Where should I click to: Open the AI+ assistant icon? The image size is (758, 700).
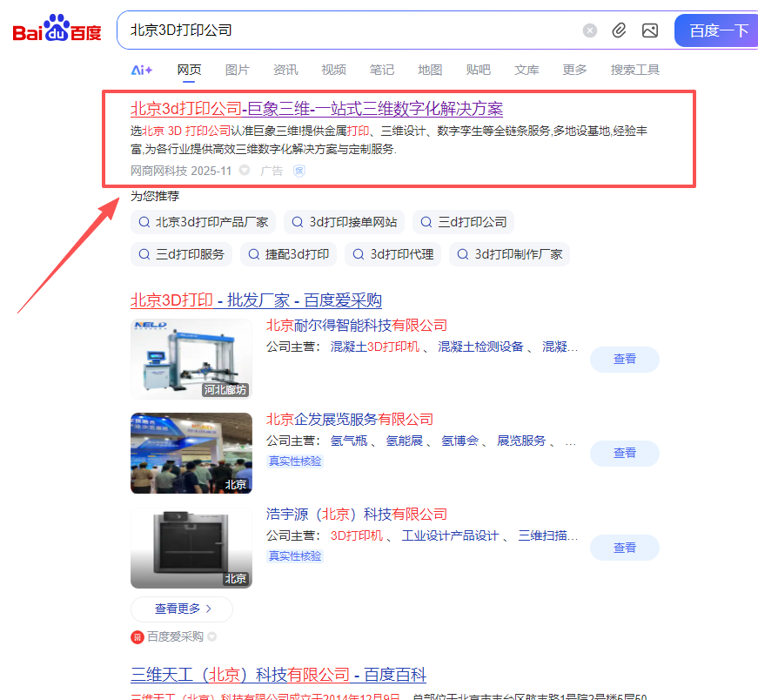[x=142, y=70]
